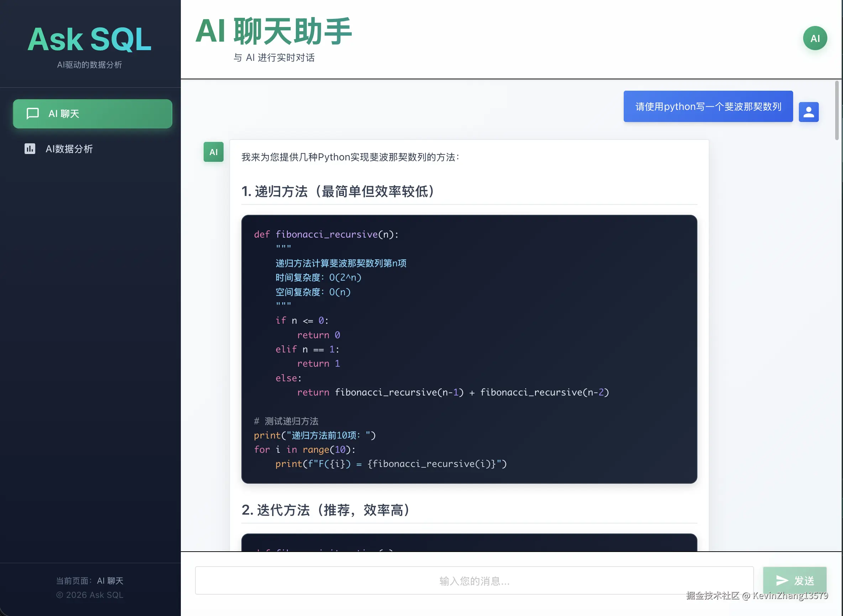Switch to the AI 聊天 sidebar entry
The width and height of the screenshot is (843, 616).
click(x=92, y=114)
